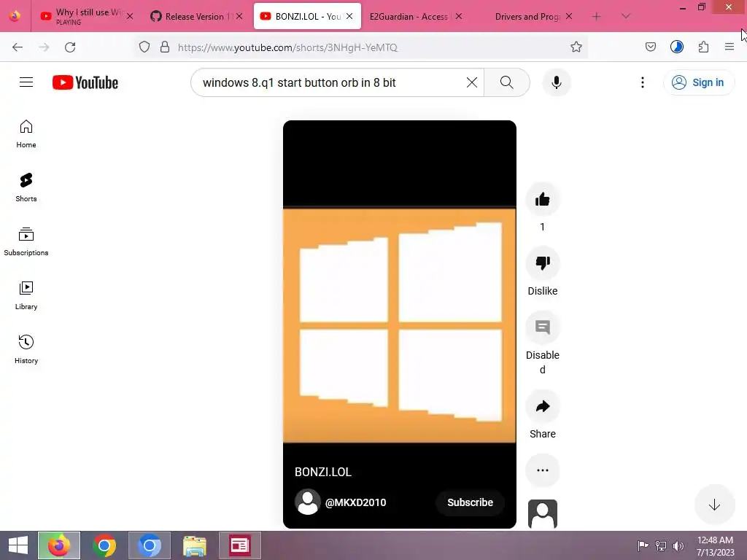Open the Firefox account toolbar icon

pos(676,47)
